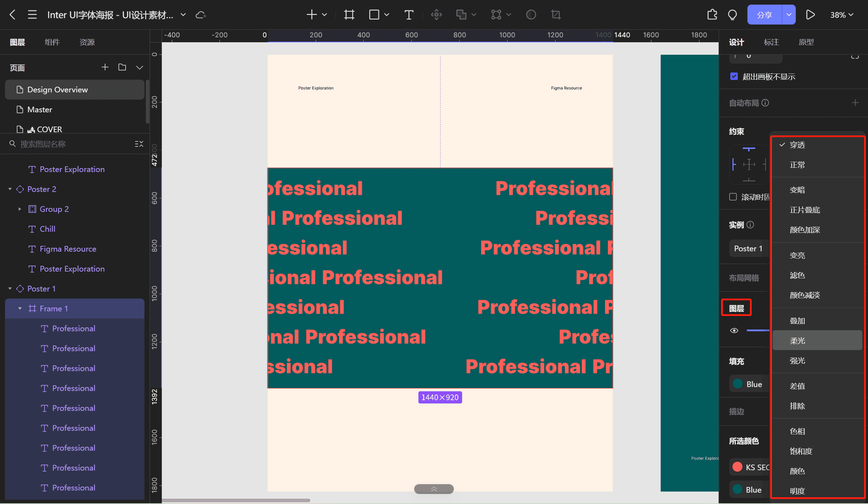Screen dimensions: 868x504
Task: Start prototype preview with play icon
Action: [x=810, y=15]
